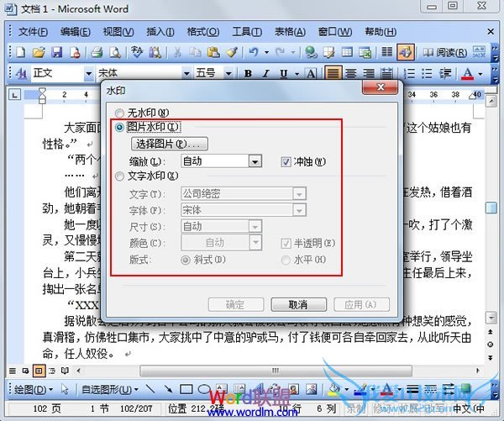Undo the last action
The width and height of the screenshot is (504, 421).
coord(254,52)
